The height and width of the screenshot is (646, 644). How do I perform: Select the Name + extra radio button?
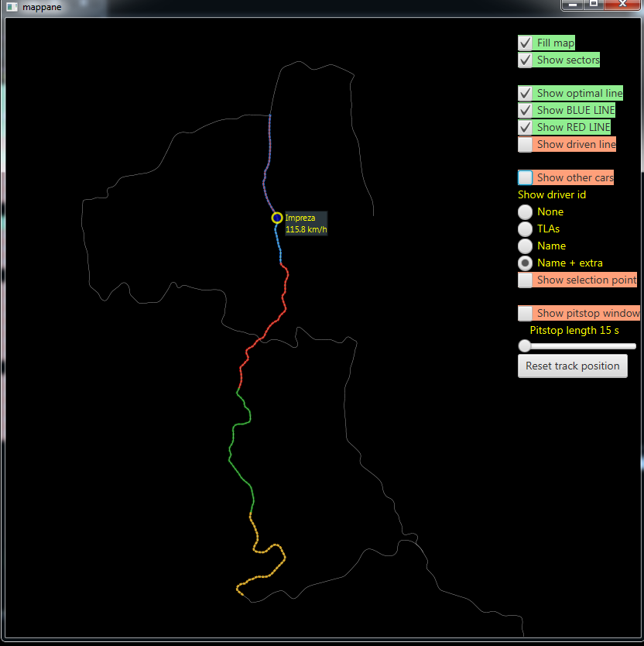click(525, 263)
